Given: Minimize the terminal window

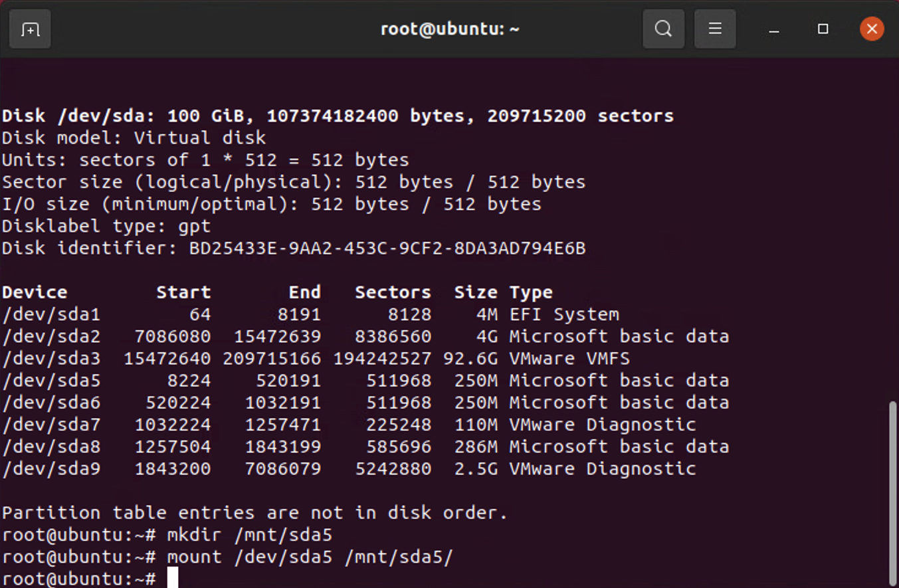Looking at the screenshot, I should pos(773,29).
